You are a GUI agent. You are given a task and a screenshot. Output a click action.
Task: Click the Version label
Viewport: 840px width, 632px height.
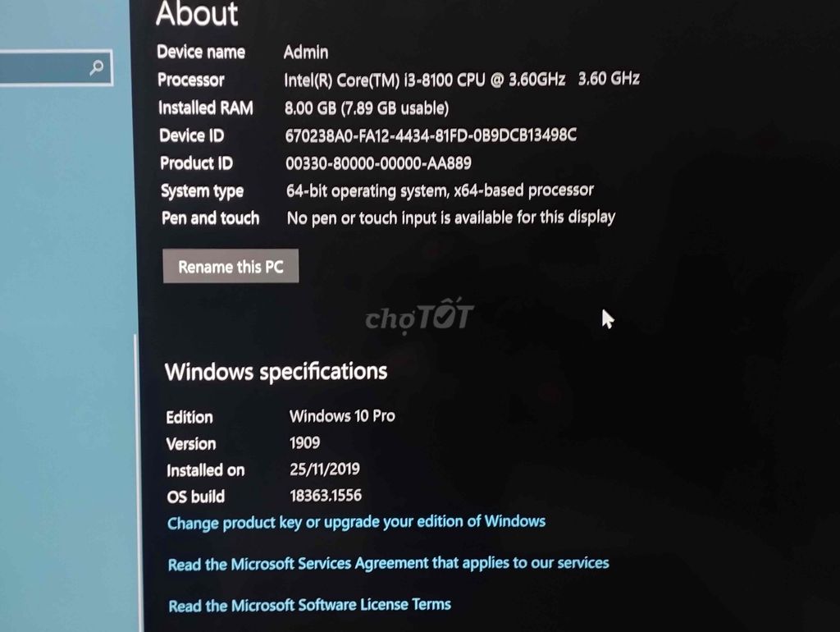tap(191, 444)
